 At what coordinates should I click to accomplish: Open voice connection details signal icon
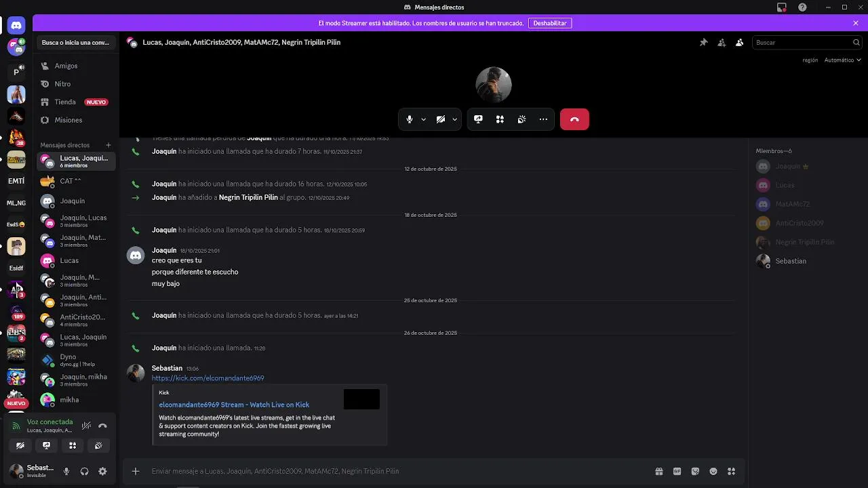(x=16, y=426)
